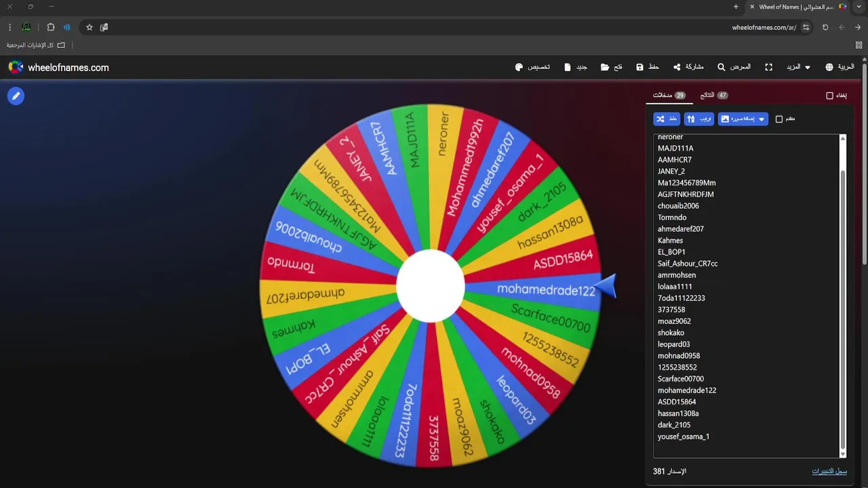The width and height of the screenshot is (868, 488).
Task: Select the Wheel of Names browser tab
Action: [x=799, y=7]
